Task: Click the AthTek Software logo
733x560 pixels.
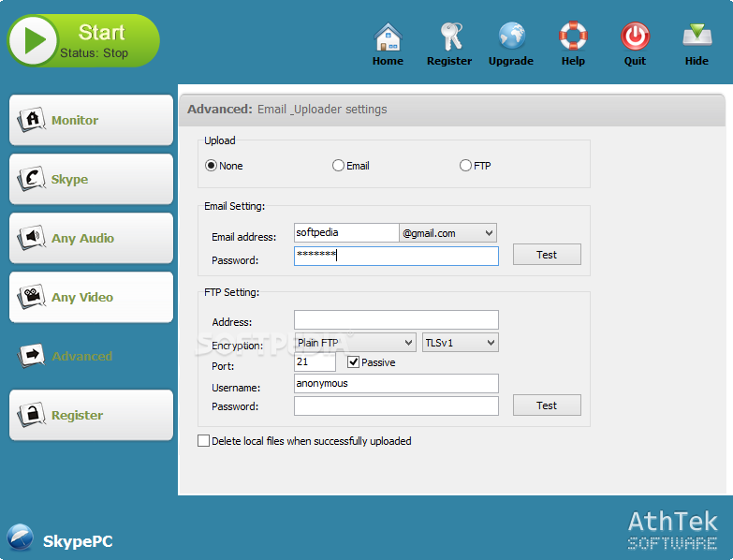Action: click(x=672, y=530)
